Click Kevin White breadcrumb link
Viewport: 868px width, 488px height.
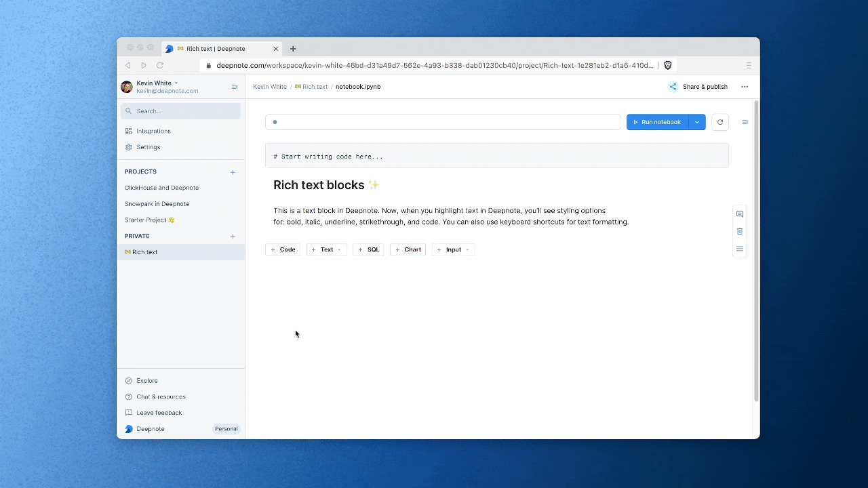point(270,87)
